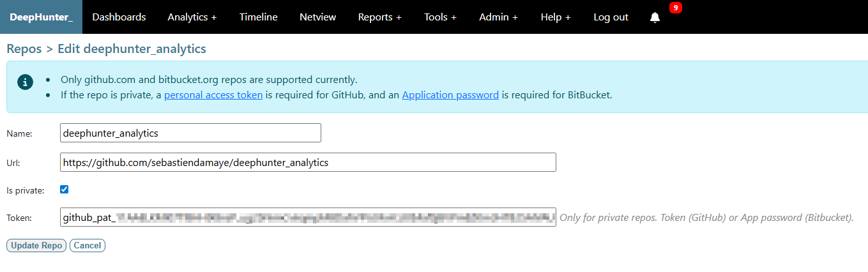
Task: Expand the Reports + menu
Action: pyautogui.click(x=380, y=17)
